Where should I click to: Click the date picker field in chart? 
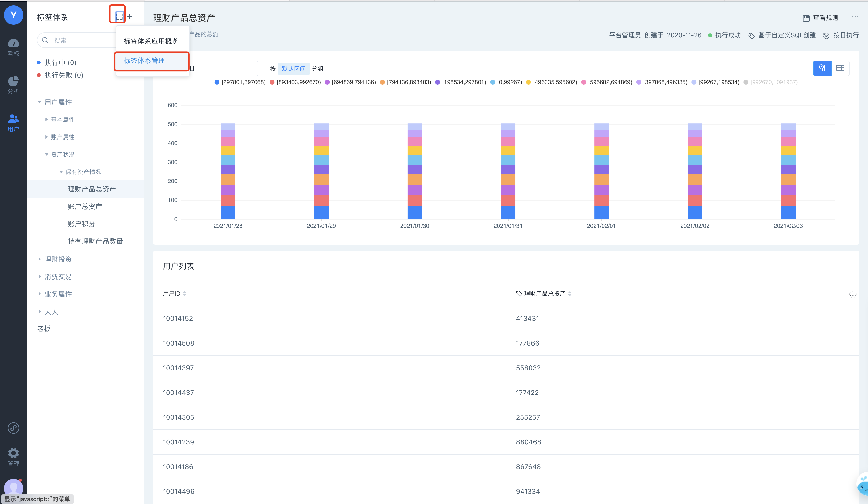[x=223, y=68]
